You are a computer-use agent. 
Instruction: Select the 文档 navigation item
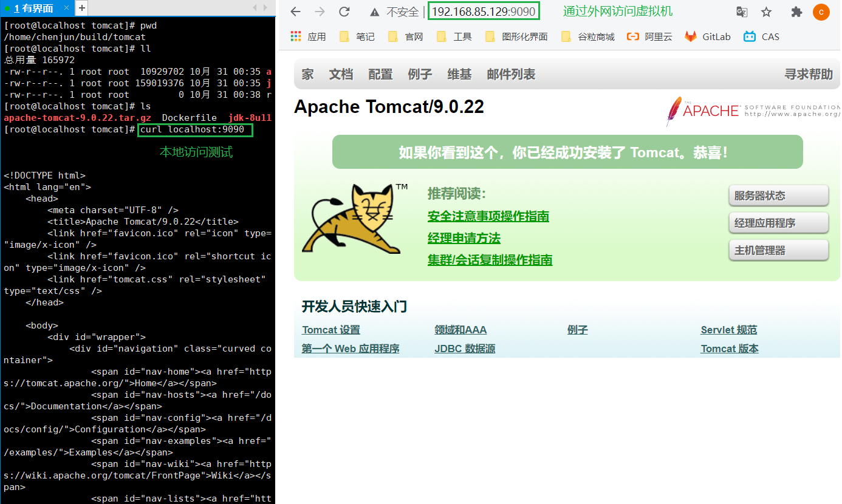[x=341, y=74]
